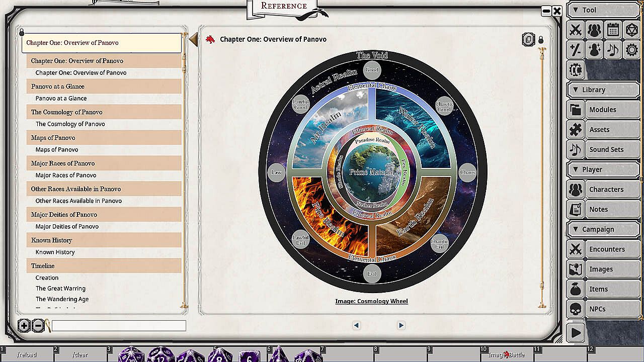Click the /clear hotkey slot
This screenshot has width=644, height=362.
tap(80, 354)
